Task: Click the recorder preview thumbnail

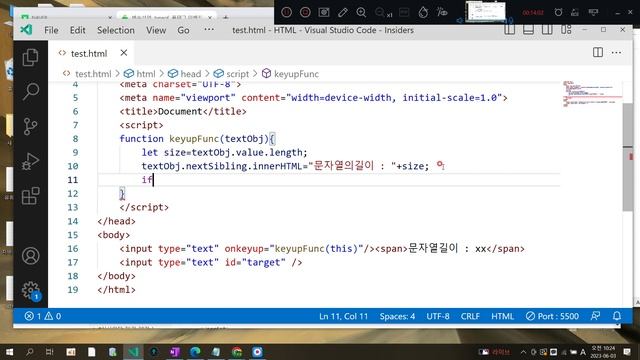Action: [486, 11]
